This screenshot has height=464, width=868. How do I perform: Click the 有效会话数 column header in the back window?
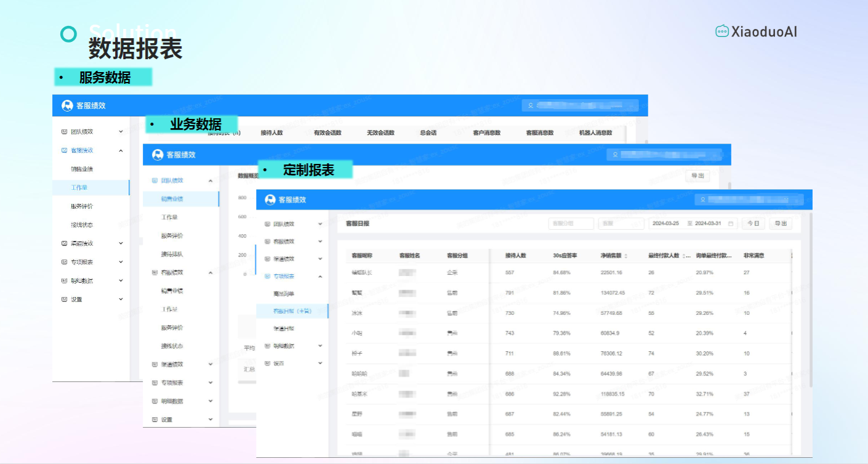(328, 132)
